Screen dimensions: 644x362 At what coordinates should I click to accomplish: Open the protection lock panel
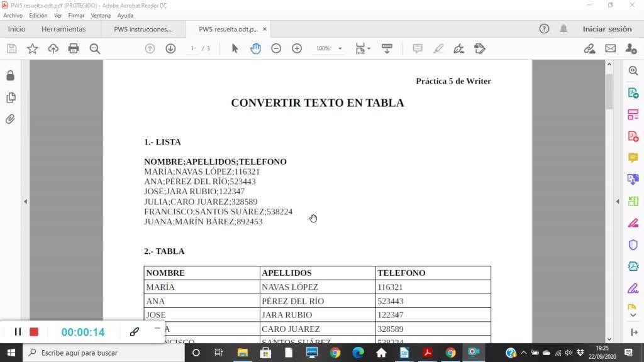click(x=11, y=75)
